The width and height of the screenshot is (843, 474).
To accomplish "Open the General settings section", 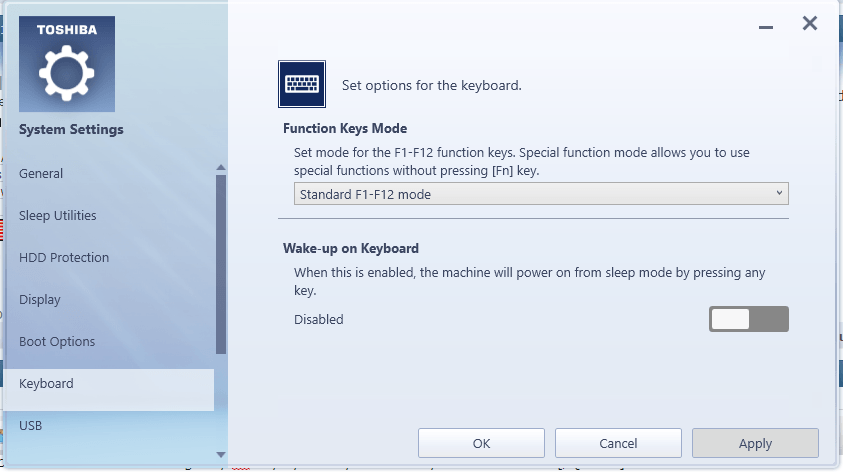I will click(x=41, y=174).
